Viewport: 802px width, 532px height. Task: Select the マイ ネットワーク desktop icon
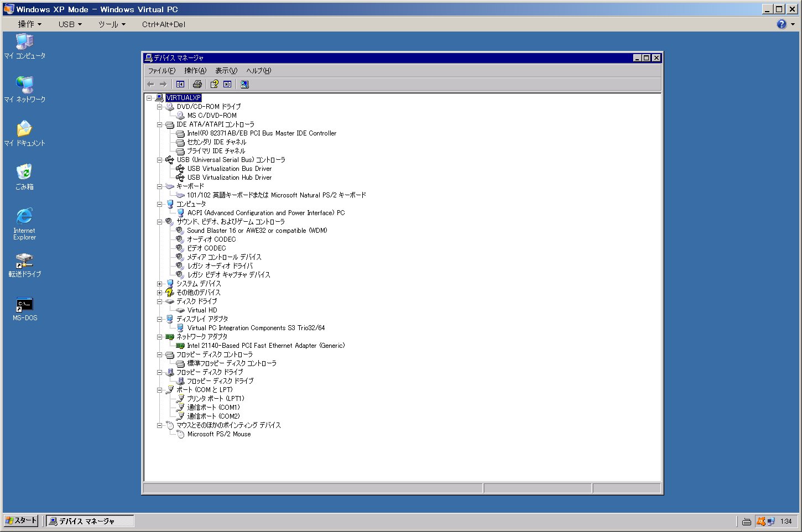[25, 90]
